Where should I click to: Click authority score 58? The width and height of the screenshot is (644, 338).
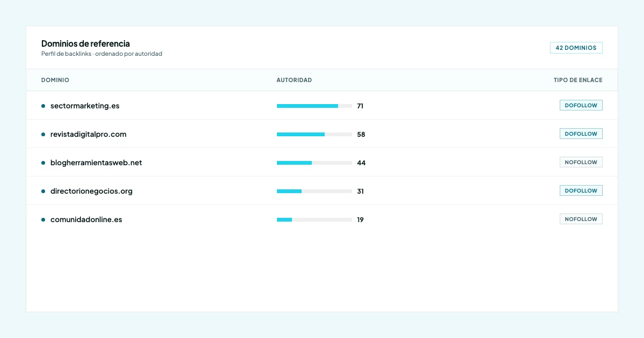(361, 135)
